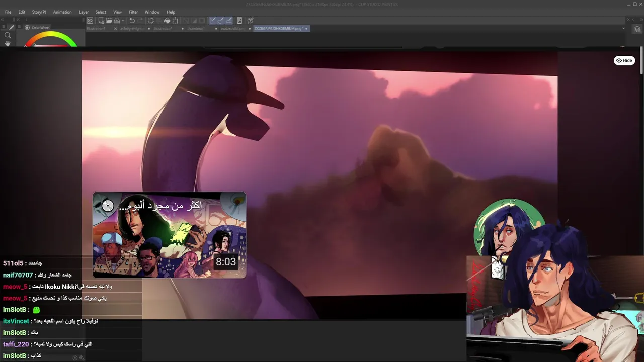Select the Pen tool
The image size is (644, 362).
click(x=12, y=28)
